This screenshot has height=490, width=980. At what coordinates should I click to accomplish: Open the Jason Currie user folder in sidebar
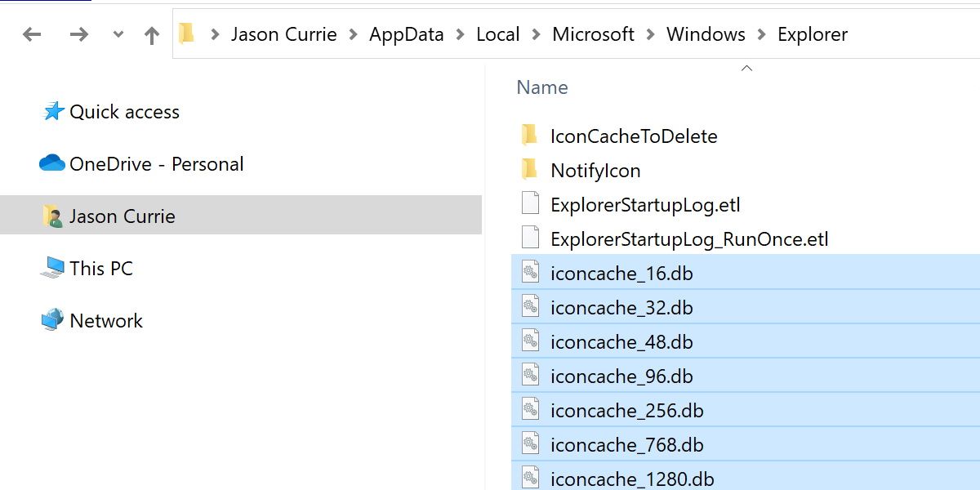pos(121,216)
